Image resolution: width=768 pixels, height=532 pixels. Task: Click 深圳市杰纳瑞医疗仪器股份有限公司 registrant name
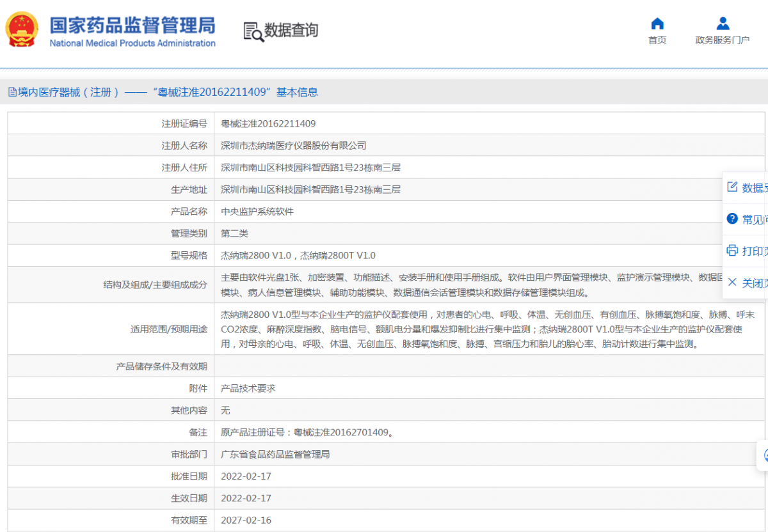[x=294, y=145]
